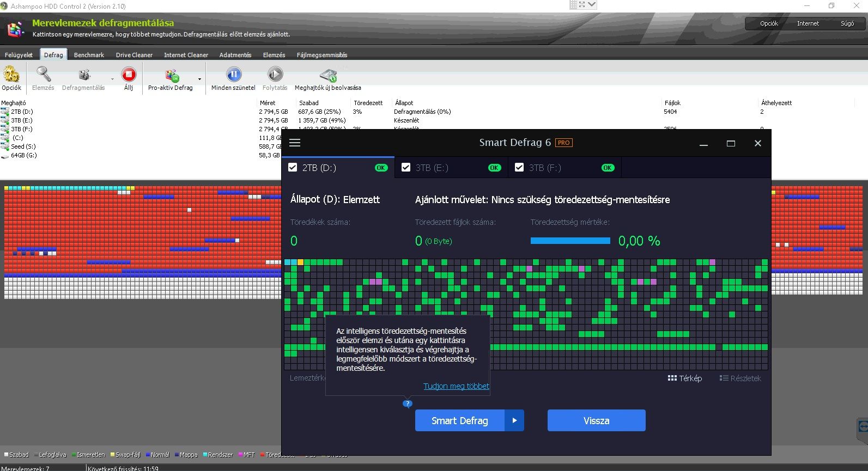Click the MFT legend color swatch
Screen dimensions: 868x471
coord(240,455)
